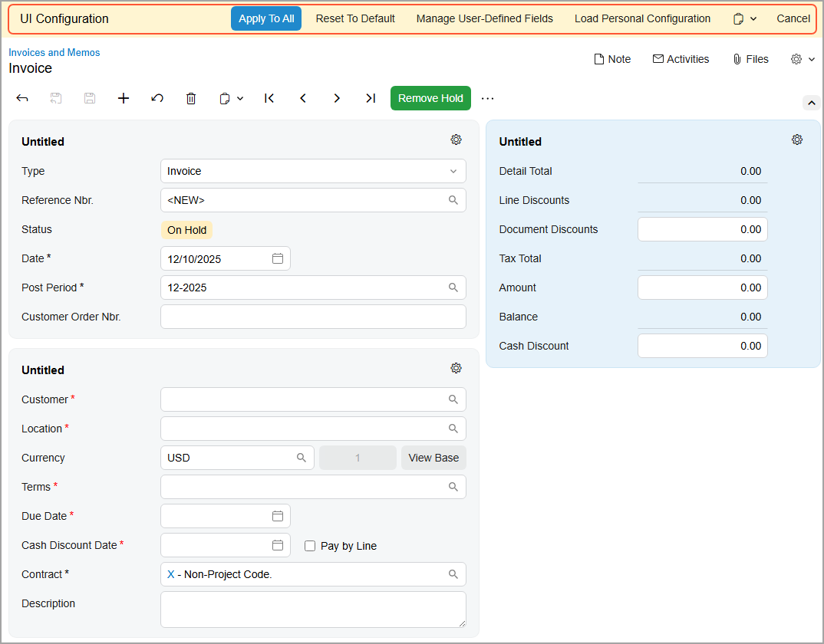Viewport: 824px width, 644px height.
Task: Click the currency rate field showing 1
Action: [358, 458]
